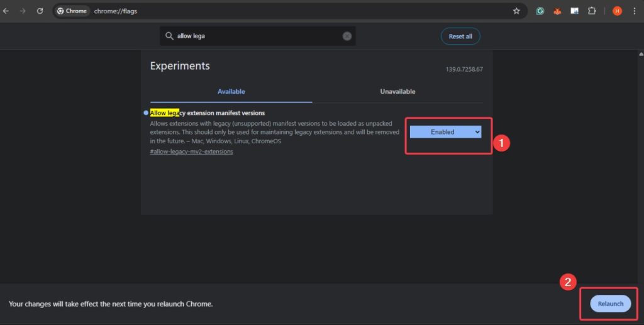This screenshot has height=325, width=644.
Task: Click the orange H profile avatar
Action: tap(617, 11)
